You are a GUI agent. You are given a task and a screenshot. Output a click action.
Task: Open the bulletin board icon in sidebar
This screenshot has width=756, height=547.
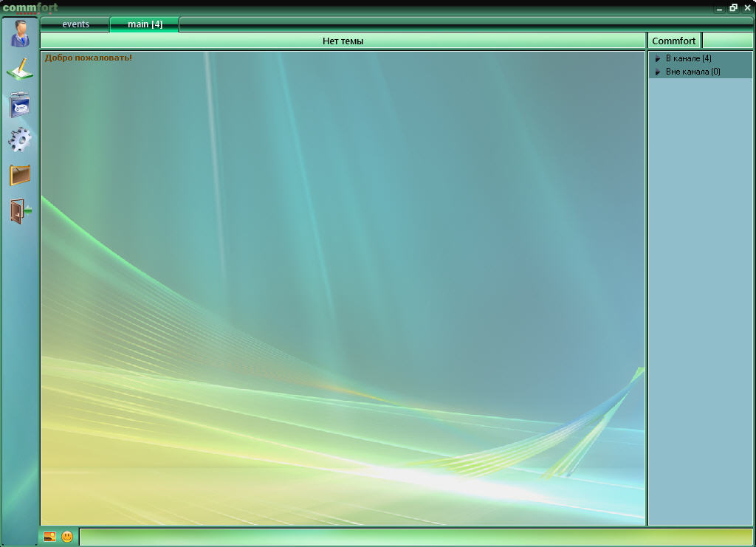20,105
